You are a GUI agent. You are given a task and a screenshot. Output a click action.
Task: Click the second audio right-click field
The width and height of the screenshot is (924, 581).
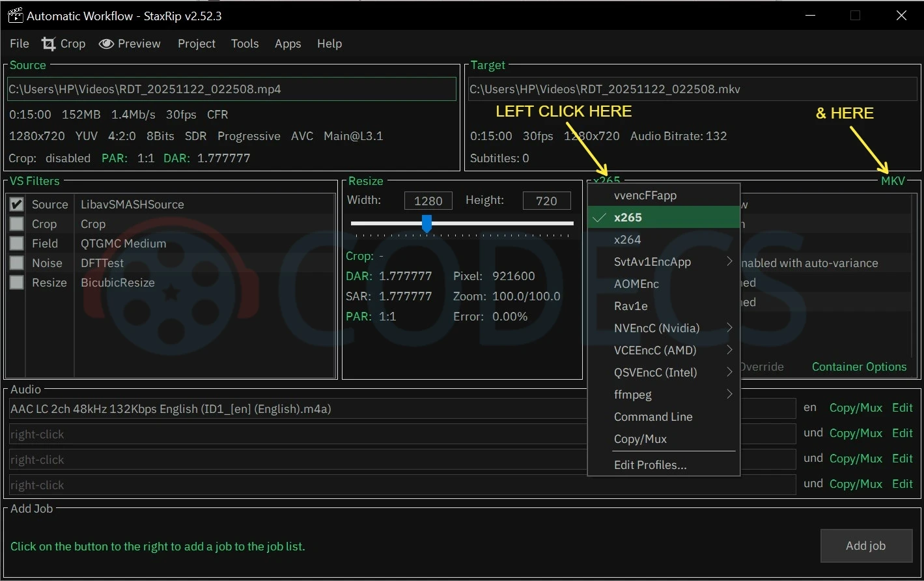pos(402,434)
